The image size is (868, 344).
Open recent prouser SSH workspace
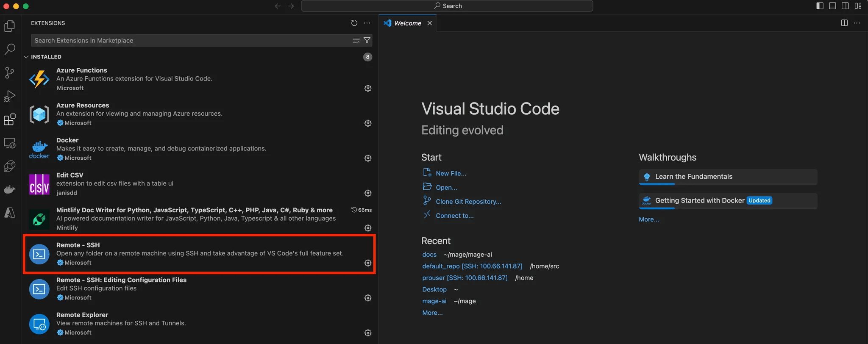[465, 278]
